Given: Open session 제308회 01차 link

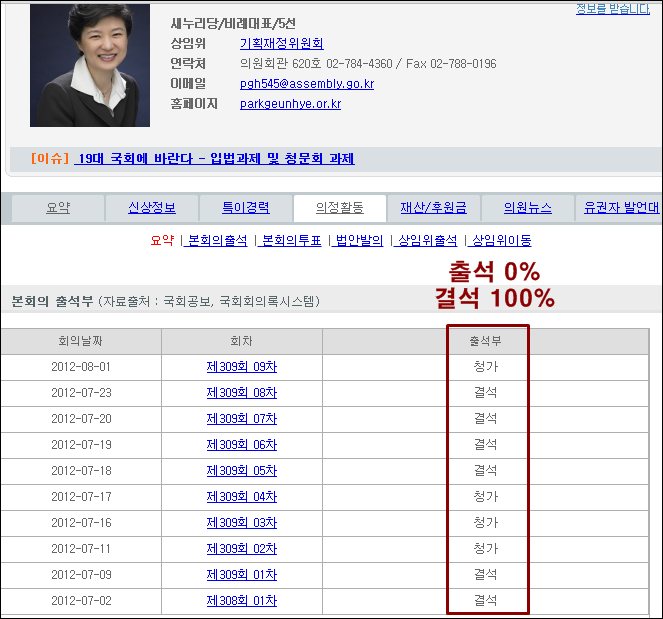Looking at the screenshot, I should coord(241,601).
